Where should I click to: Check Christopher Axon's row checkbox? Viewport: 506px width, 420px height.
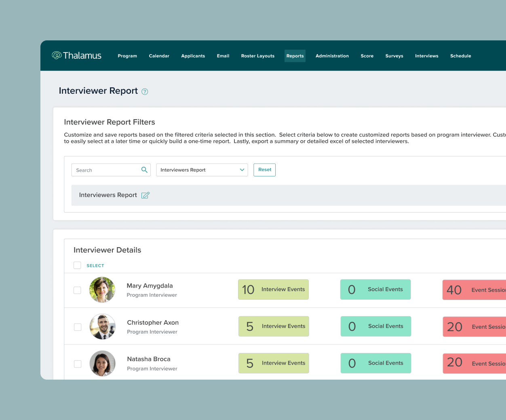coord(78,327)
